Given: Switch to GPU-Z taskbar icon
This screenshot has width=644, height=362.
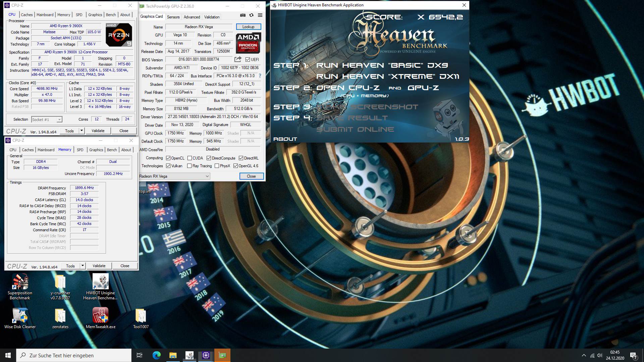Looking at the screenshot, I should 222,355.
